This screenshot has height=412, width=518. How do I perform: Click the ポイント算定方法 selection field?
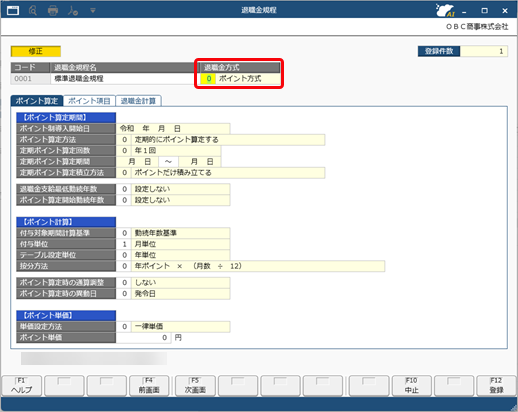220,140
